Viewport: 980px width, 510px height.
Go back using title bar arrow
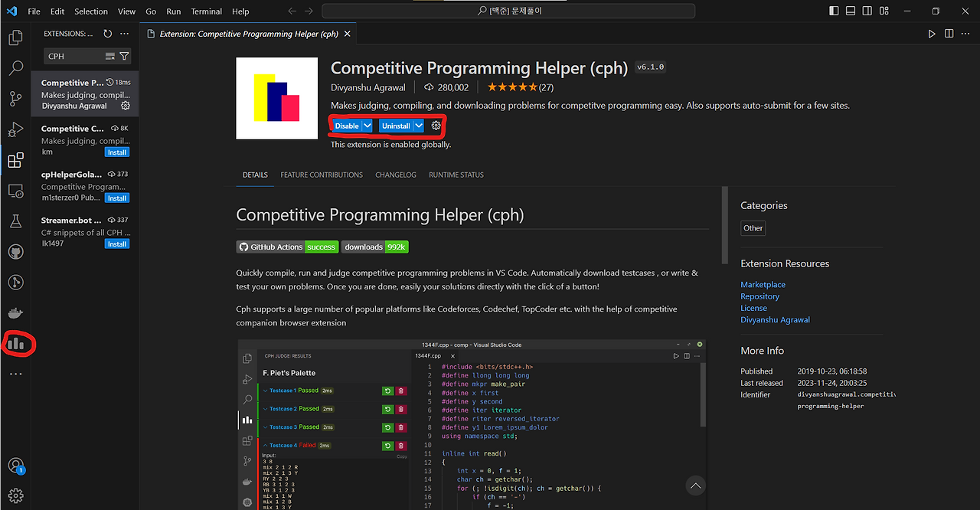tap(292, 11)
